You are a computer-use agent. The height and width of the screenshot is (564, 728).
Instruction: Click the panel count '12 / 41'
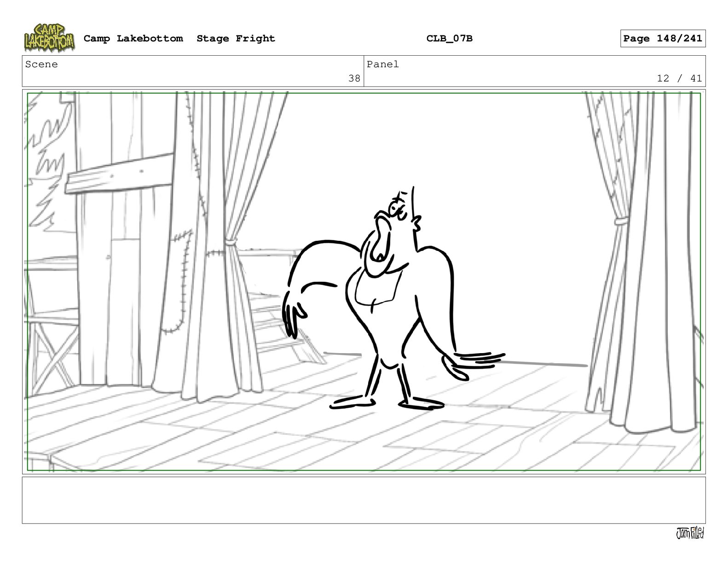pos(679,78)
